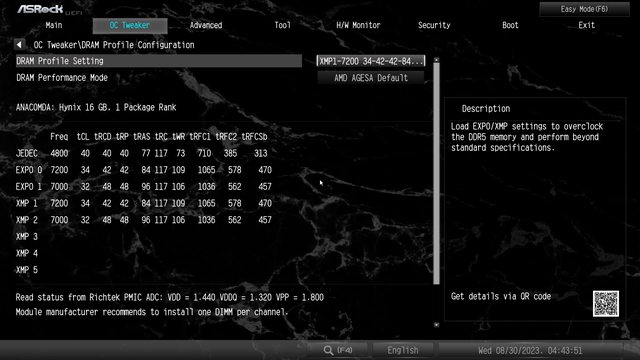This screenshot has width=640, height=360.
Task: Click the ASRock UEFI logo
Action: point(49,9)
